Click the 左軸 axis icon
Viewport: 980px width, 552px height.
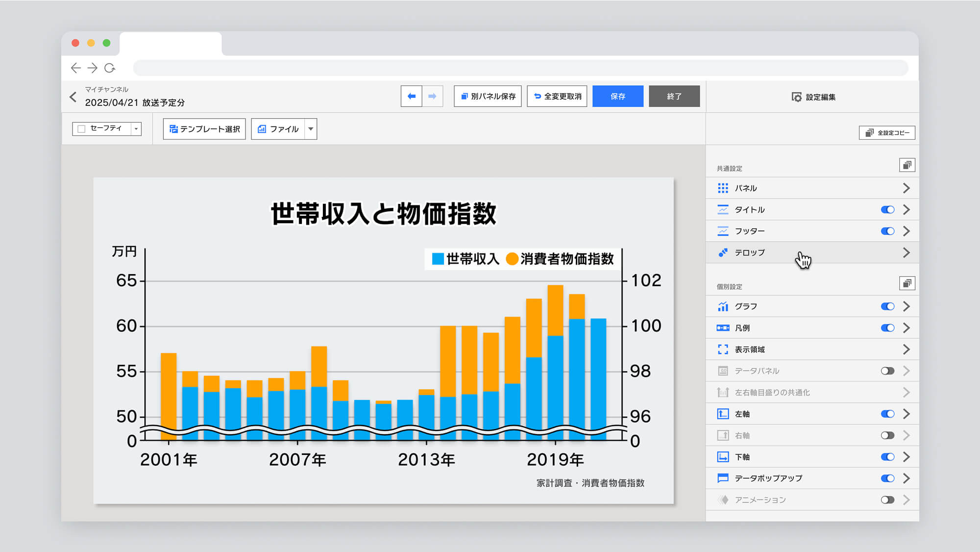723,414
